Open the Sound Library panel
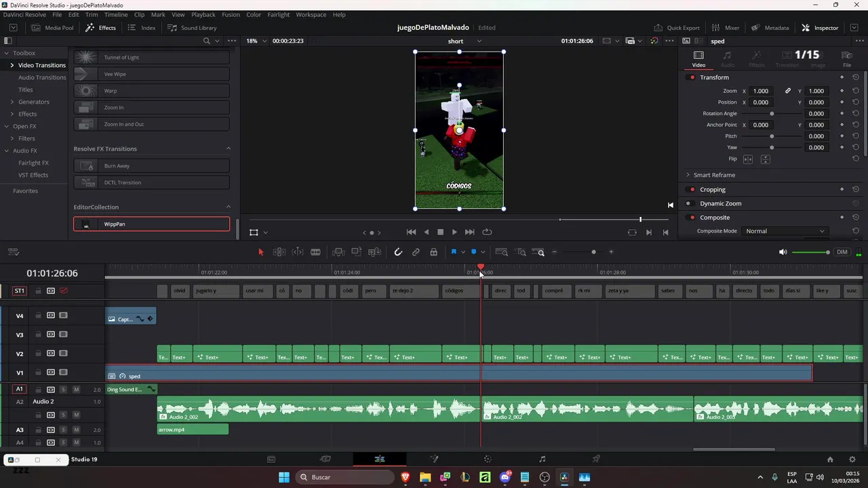868x488 pixels. [192, 28]
